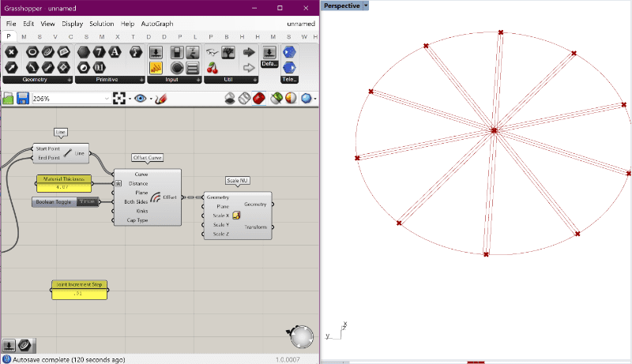Choose the glasses icon in Util panel
632x364 pixels.
click(x=212, y=52)
